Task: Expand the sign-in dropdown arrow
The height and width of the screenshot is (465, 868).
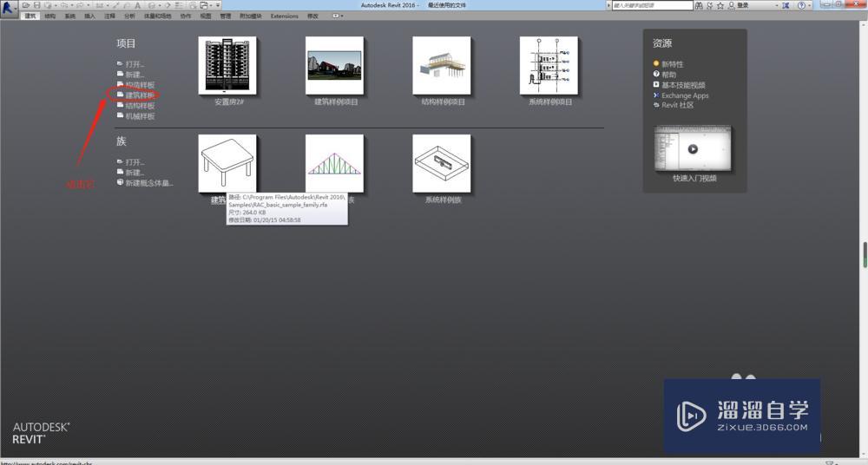Action: pyautogui.click(x=777, y=5)
